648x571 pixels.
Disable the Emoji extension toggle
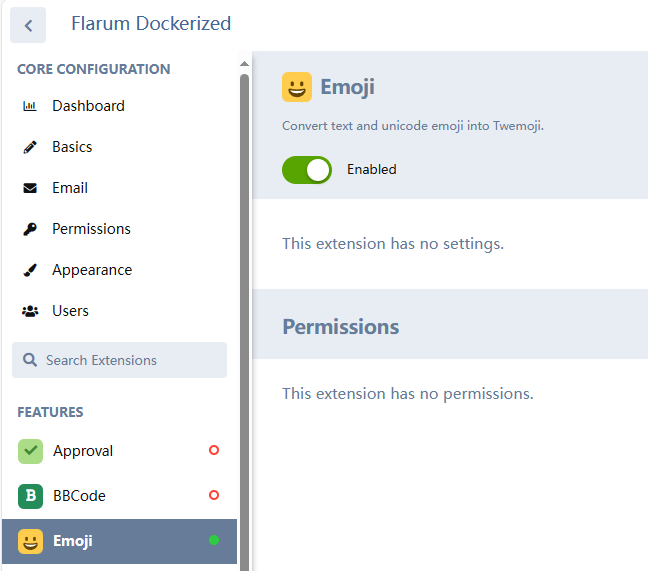[x=307, y=170]
